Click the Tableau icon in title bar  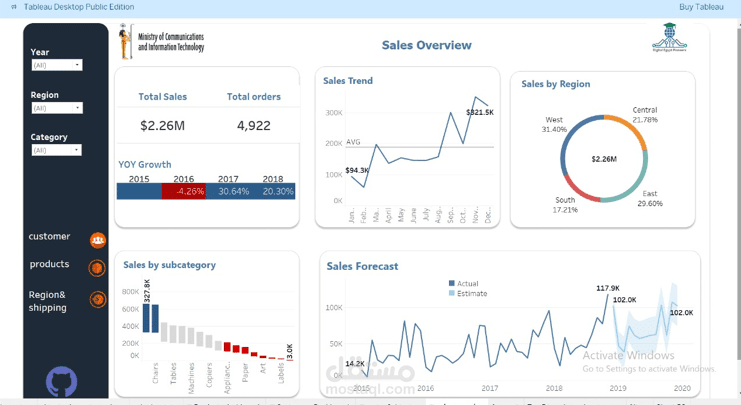point(14,7)
